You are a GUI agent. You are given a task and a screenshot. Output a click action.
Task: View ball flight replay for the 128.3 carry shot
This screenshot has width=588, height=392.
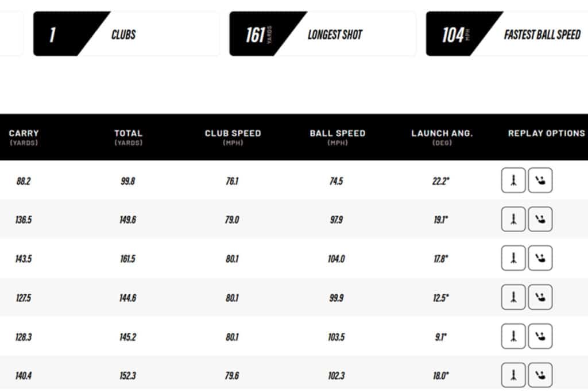513,336
